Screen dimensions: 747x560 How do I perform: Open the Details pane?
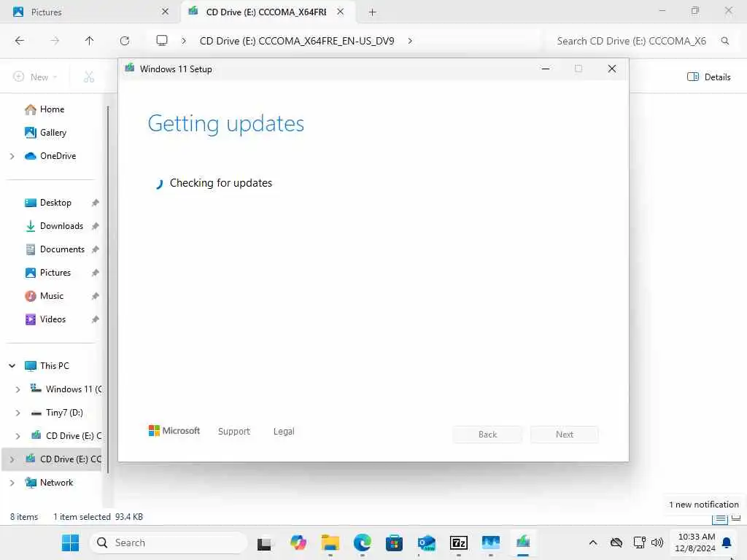coord(708,77)
